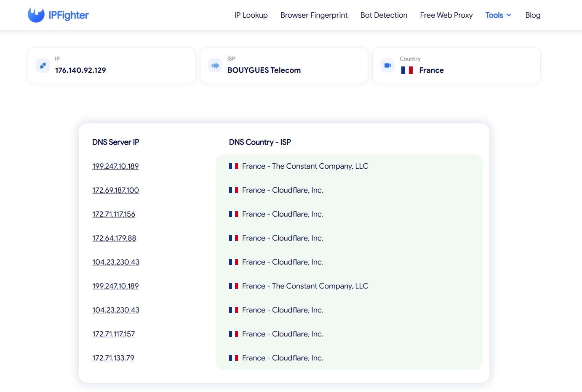Click the Country camera icon

point(387,66)
